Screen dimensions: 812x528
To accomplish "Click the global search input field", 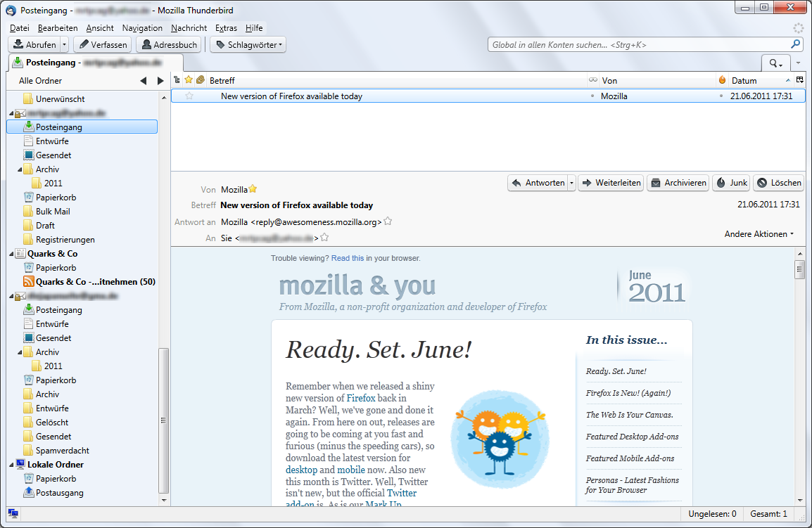I will (639, 45).
